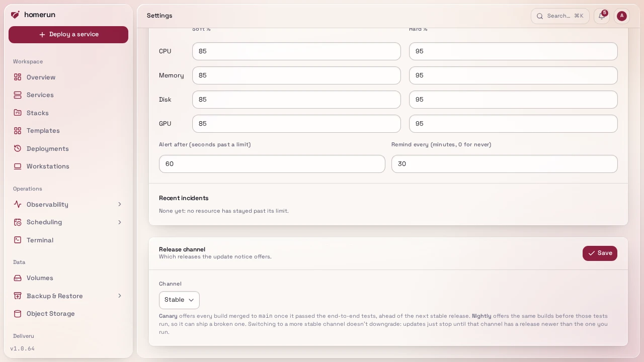Click the Observability pulse icon
The image size is (644, 362).
[x=18, y=204]
